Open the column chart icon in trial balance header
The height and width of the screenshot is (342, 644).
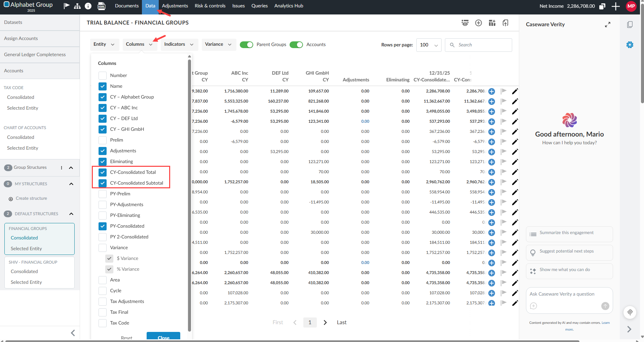[x=492, y=23]
